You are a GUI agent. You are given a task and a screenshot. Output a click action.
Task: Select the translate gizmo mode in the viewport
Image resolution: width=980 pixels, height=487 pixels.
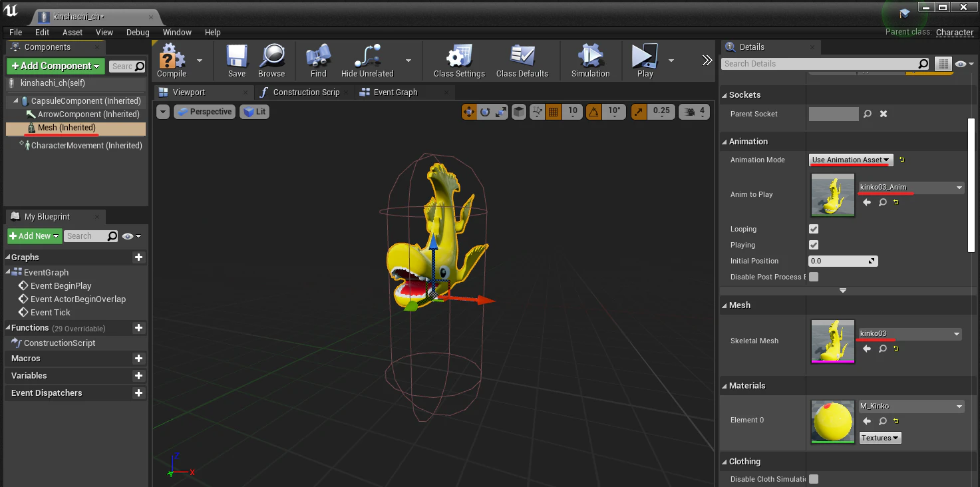(x=469, y=112)
